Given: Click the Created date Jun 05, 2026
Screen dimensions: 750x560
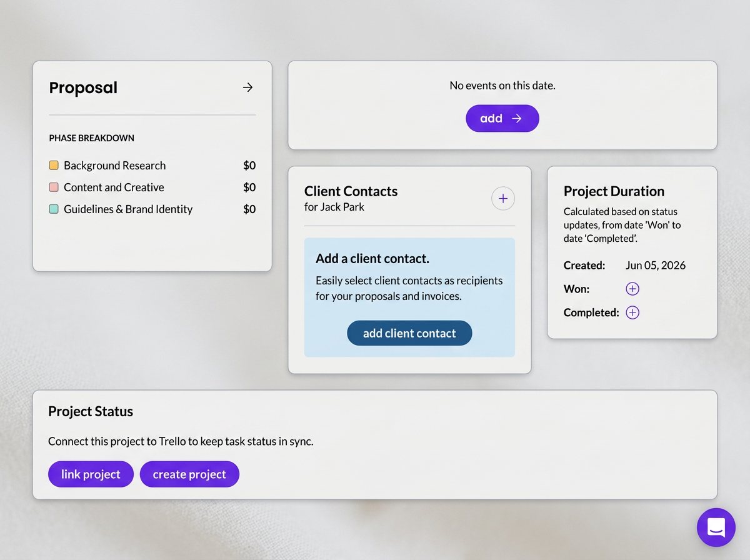Looking at the screenshot, I should [x=656, y=266].
